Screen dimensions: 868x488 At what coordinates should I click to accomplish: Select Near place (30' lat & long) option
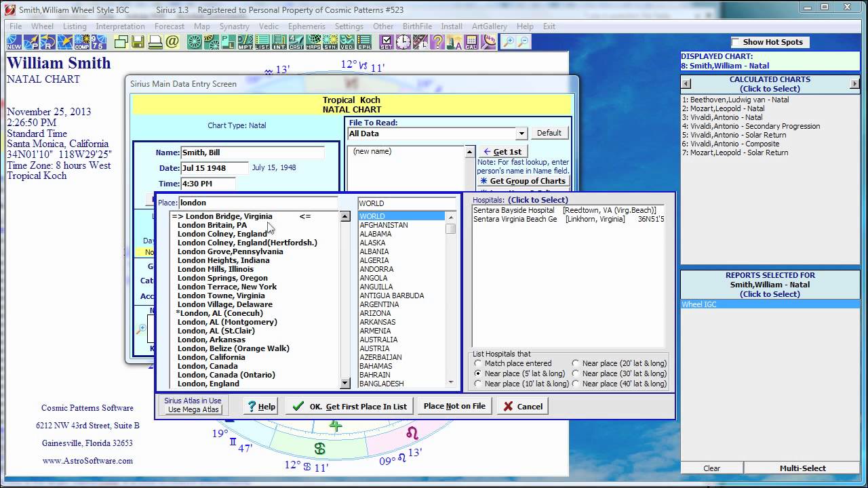(x=576, y=373)
